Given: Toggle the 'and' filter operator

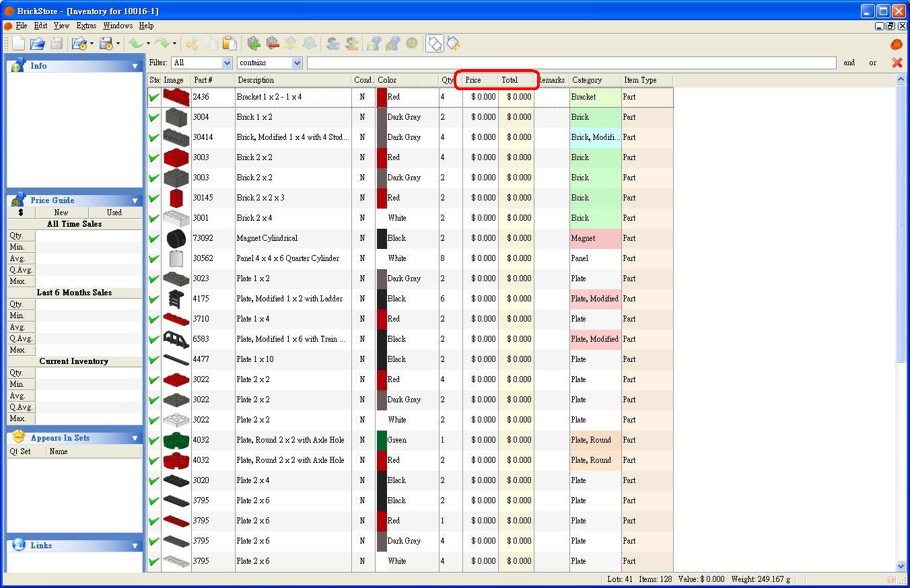Looking at the screenshot, I should pyautogui.click(x=849, y=63).
